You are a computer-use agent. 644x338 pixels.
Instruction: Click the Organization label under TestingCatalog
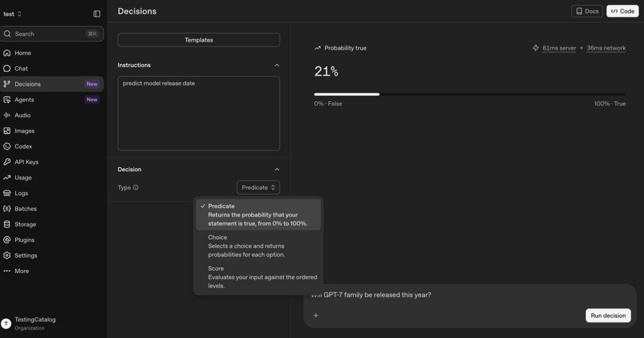click(x=30, y=328)
